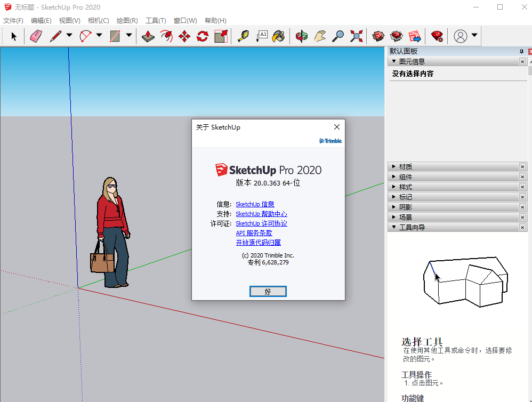
Task: Open the dropdown arrow beside Pencil tool
Action: point(69,36)
